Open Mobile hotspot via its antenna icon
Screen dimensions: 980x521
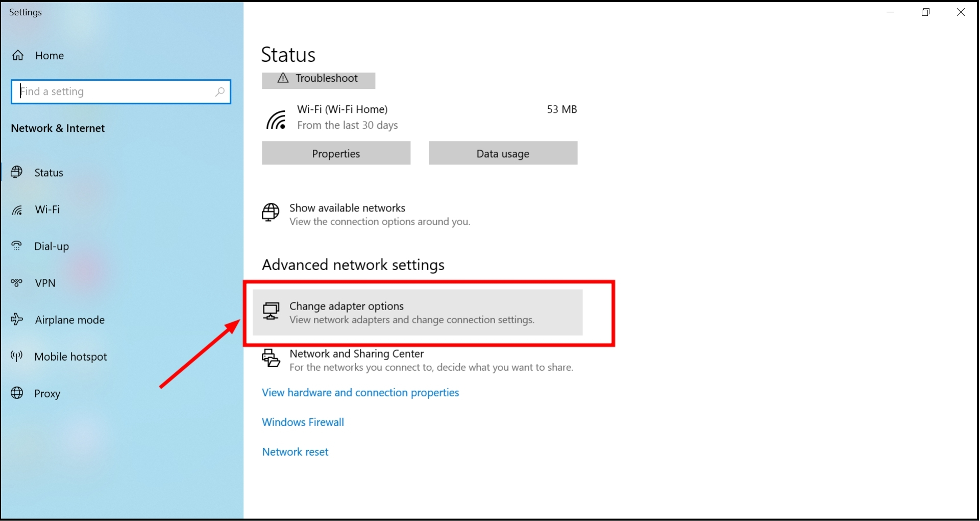coord(16,357)
